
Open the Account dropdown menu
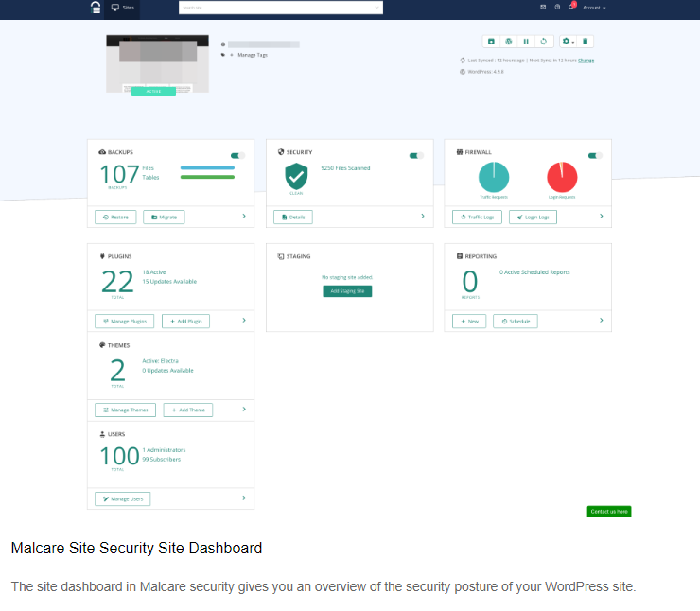click(594, 7)
